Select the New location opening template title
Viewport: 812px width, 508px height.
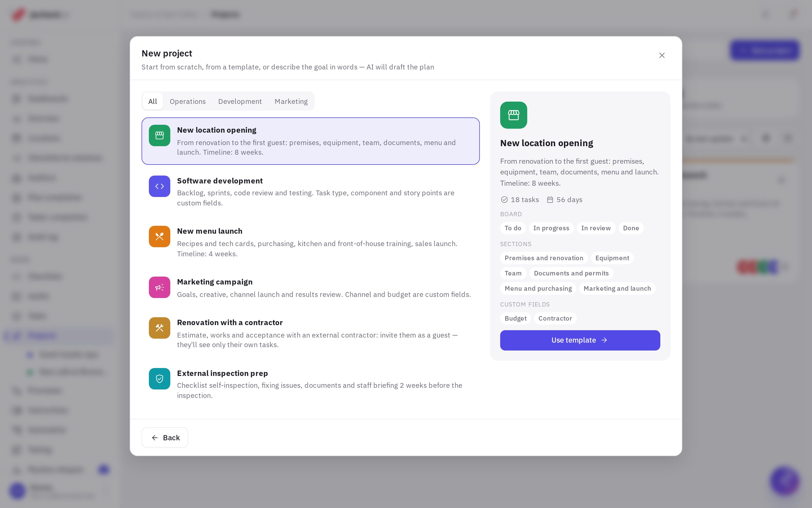217,130
